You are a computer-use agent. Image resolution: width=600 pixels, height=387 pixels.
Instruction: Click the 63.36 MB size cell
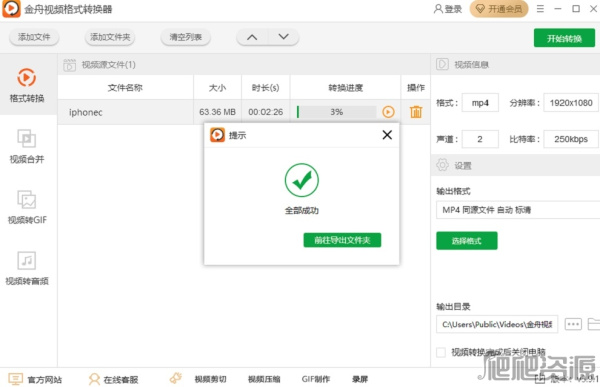point(217,112)
